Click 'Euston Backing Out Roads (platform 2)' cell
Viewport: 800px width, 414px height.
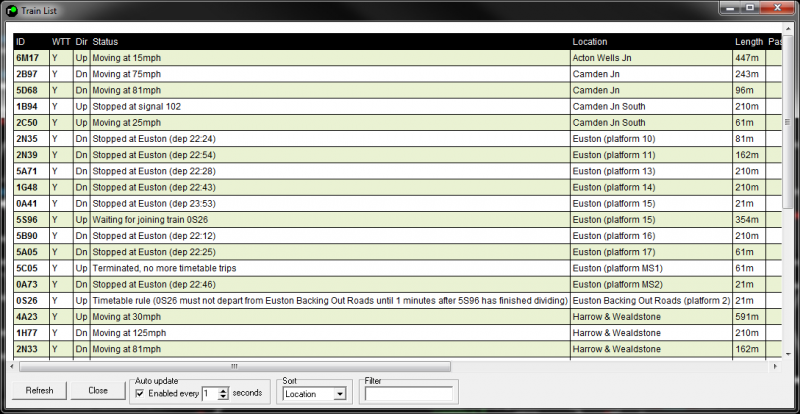click(651, 301)
